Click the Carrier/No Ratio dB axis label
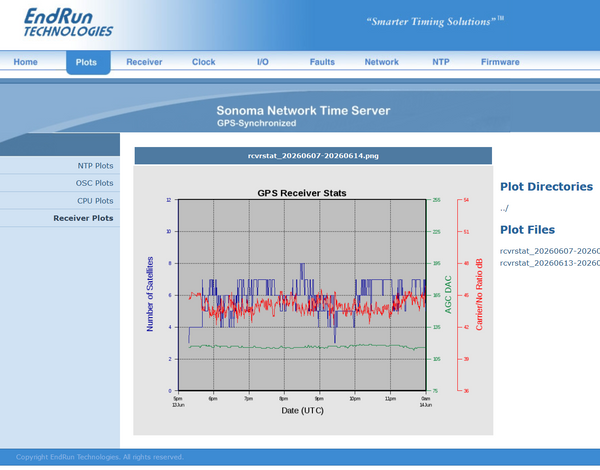Screen dimensions: 600x470 [x=479, y=295]
